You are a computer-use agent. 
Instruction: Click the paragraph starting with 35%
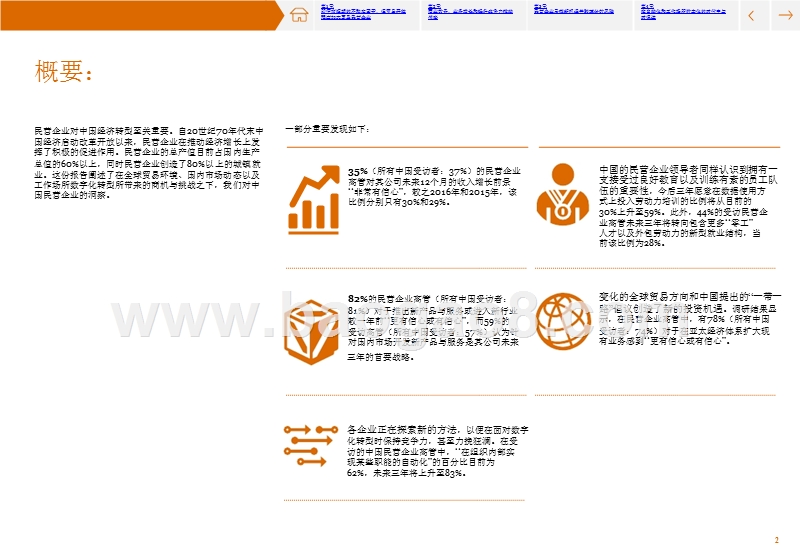coord(434,186)
